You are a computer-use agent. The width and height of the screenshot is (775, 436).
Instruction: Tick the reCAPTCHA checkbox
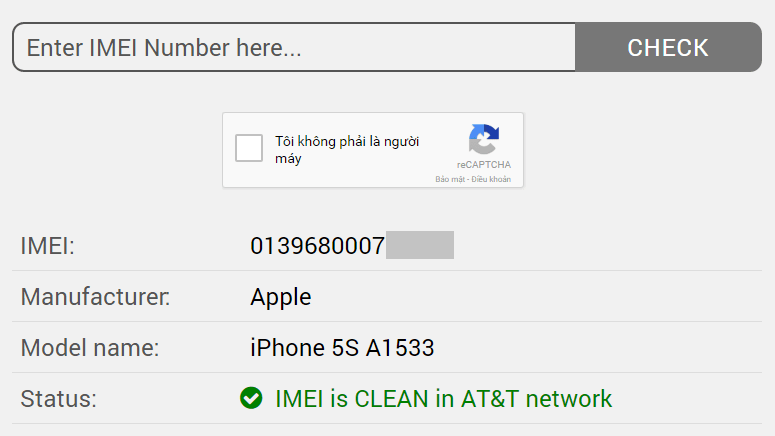[249, 149]
